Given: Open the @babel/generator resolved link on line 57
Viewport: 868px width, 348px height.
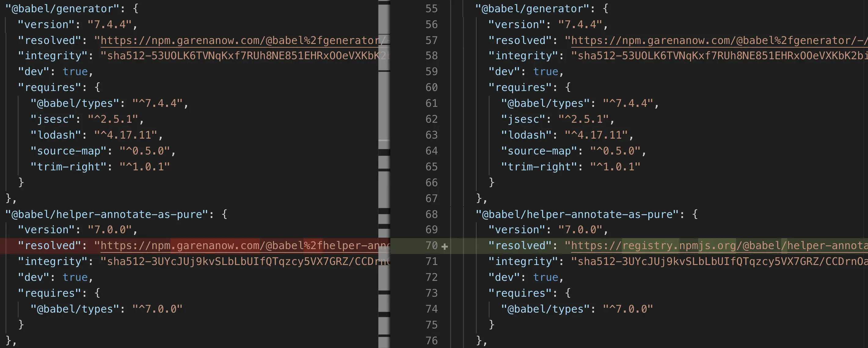Looking at the screenshot, I should pyautogui.click(x=719, y=40).
